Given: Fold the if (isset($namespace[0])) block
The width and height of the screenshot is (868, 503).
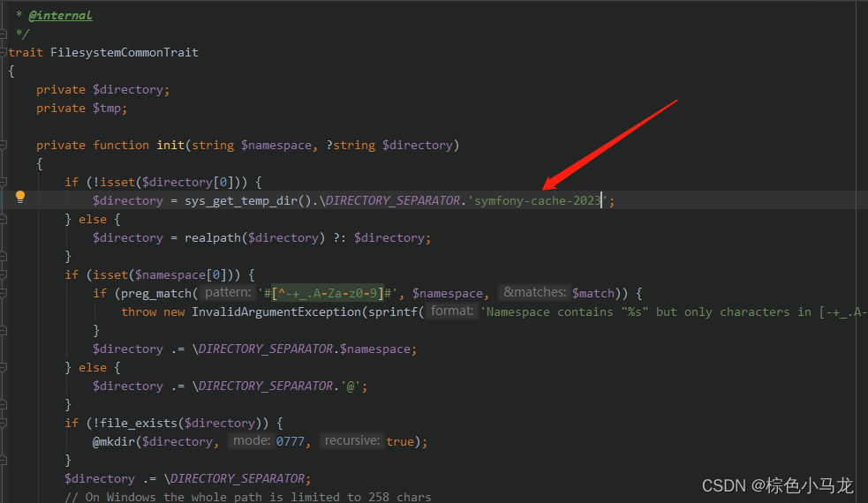Looking at the screenshot, I should [x=3, y=274].
